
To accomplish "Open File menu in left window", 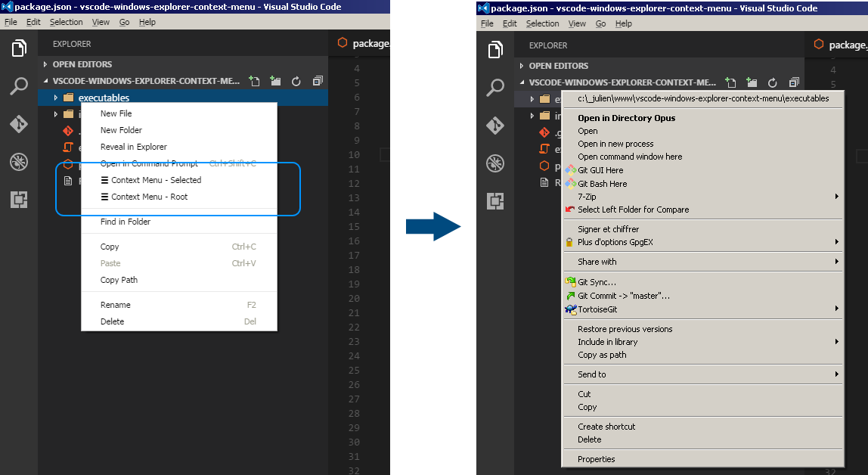I will 11,22.
